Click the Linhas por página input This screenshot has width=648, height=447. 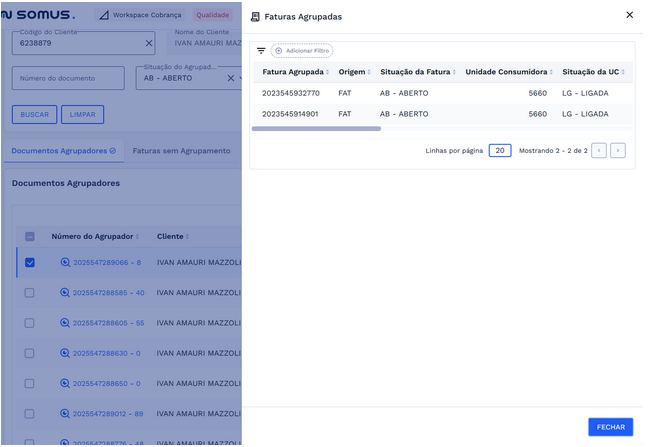pyautogui.click(x=500, y=151)
